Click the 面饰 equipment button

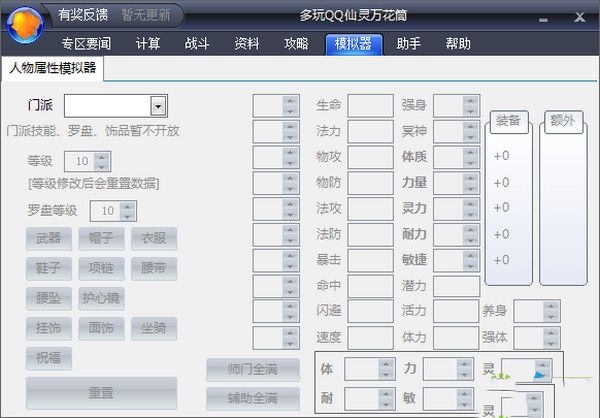101,328
